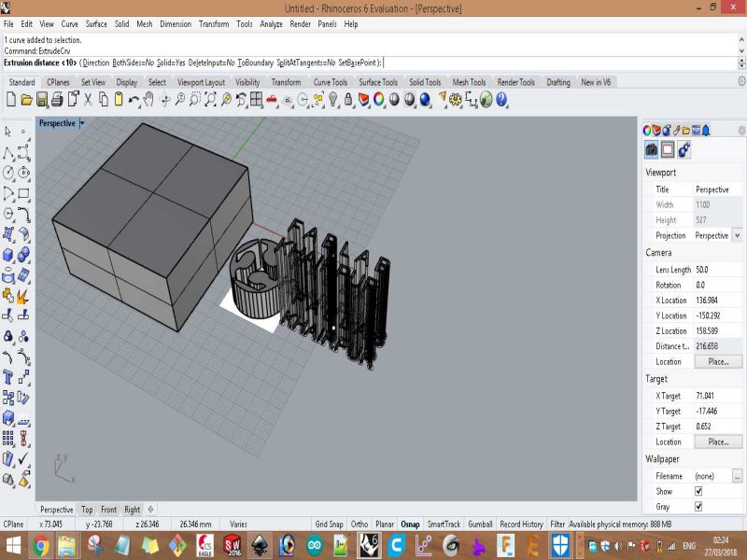
Task: Toggle the wallpaper Gray checkbox
Action: coord(698,507)
